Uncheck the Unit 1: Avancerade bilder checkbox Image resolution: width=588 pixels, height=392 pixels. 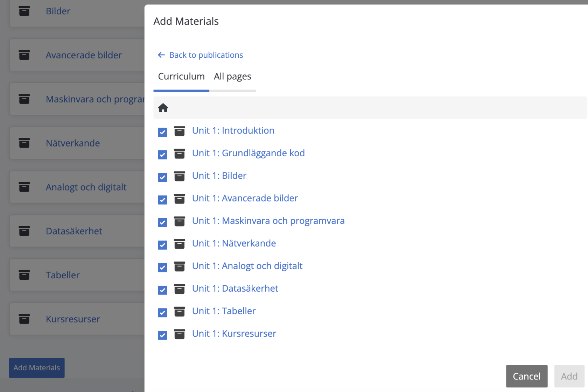click(x=162, y=200)
